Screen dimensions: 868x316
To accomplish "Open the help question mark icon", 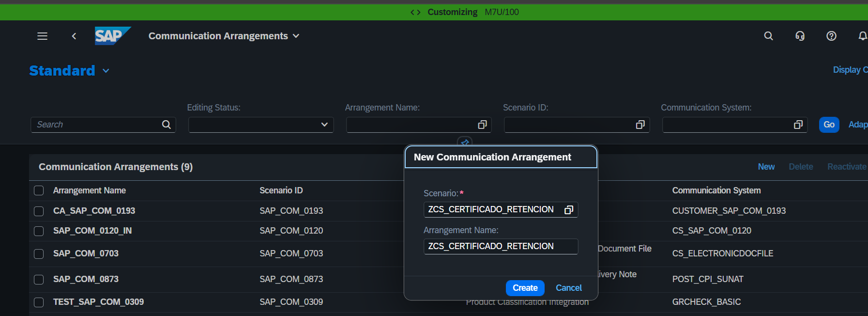I will [831, 36].
